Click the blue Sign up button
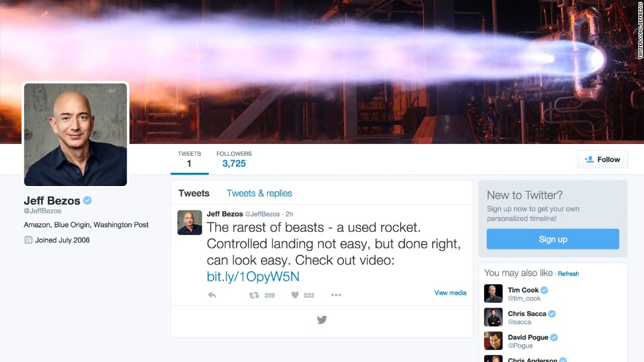Image resolution: width=644 pixels, height=362 pixels. (x=553, y=239)
